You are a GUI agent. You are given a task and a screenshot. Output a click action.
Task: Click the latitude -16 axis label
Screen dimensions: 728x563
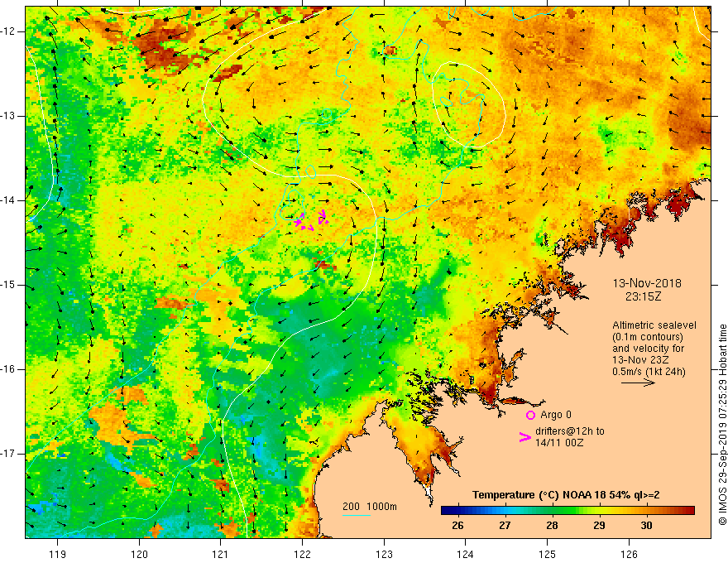tap(9, 369)
